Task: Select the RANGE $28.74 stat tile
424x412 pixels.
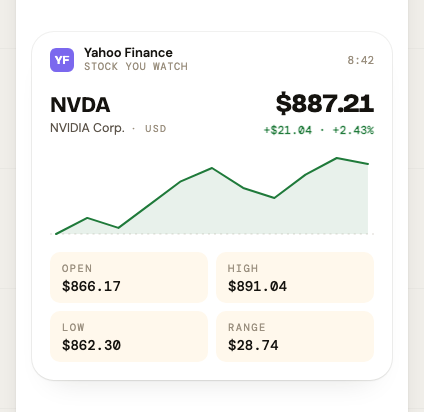Action: (295, 336)
